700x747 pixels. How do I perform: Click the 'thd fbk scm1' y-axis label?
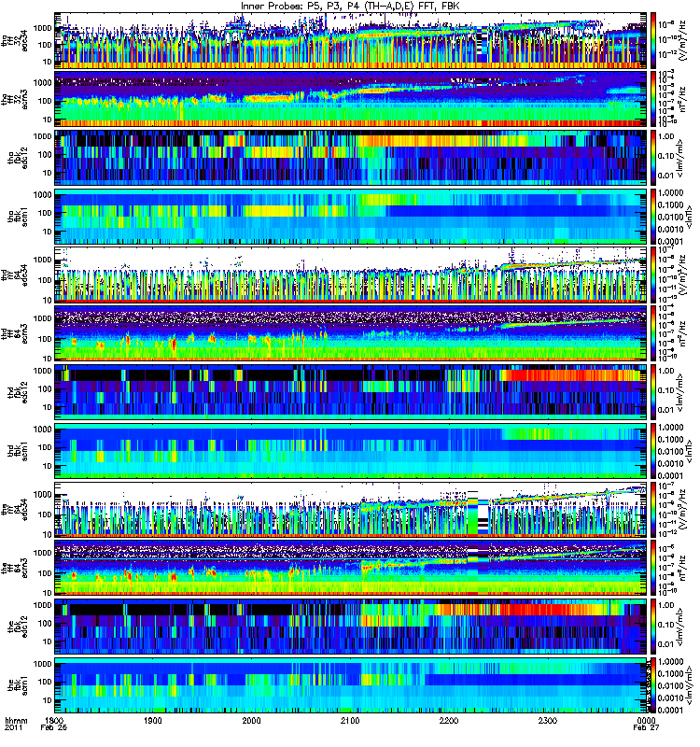tap(18, 451)
